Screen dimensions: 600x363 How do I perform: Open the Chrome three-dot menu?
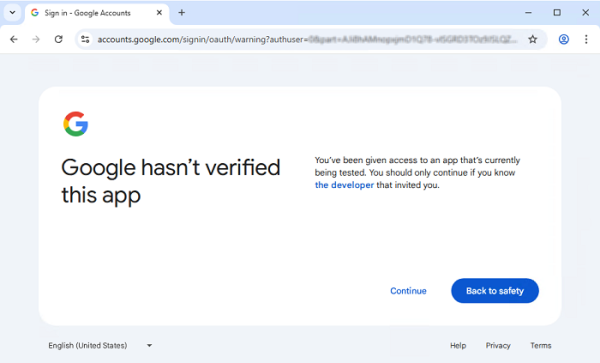click(x=586, y=39)
